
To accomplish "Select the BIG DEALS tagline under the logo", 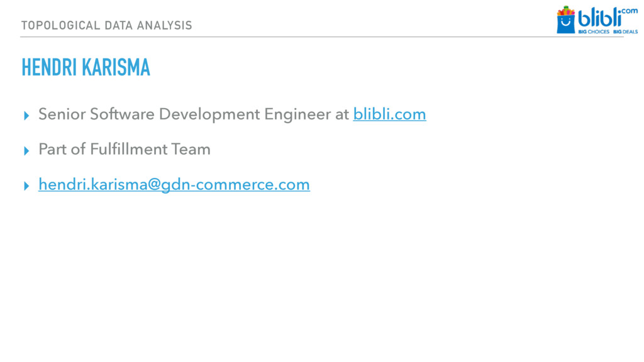I will (x=626, y=31).
